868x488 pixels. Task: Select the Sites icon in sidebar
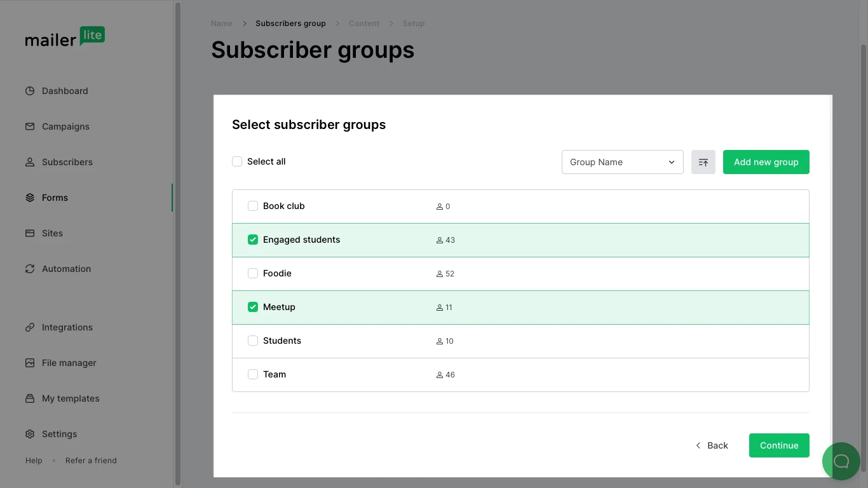(x=30, y=233)
